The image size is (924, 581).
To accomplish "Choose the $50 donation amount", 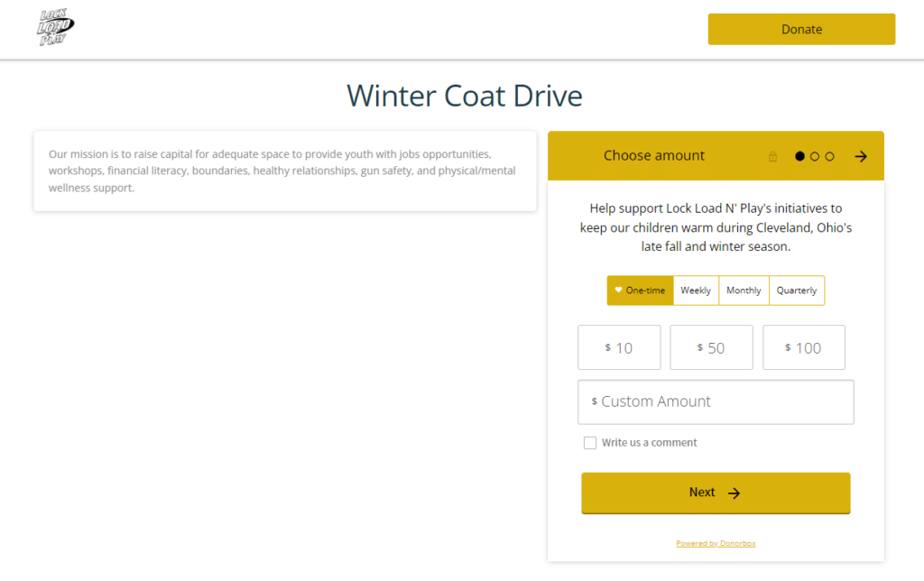I will click(711, 347).
